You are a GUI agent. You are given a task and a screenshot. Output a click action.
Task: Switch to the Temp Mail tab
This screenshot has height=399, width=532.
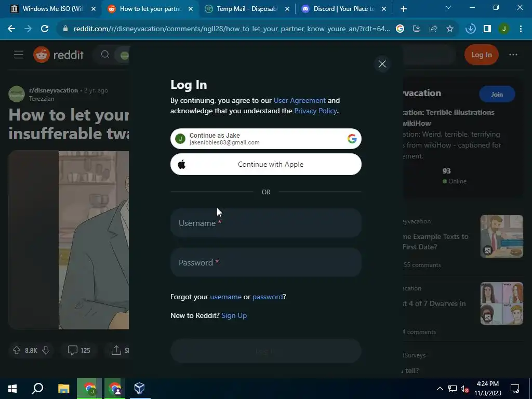tap(247, 9)
